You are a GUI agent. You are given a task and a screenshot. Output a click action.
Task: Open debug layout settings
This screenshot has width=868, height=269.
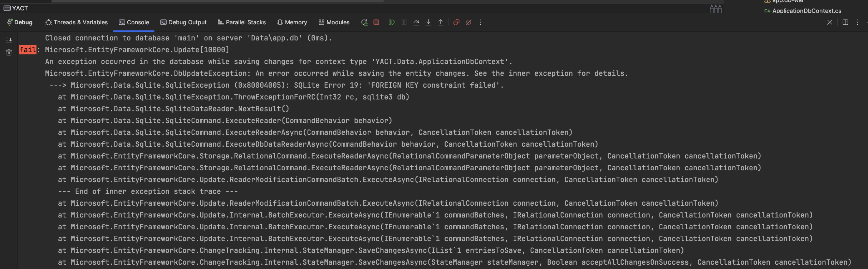click(x=845, y=22)
